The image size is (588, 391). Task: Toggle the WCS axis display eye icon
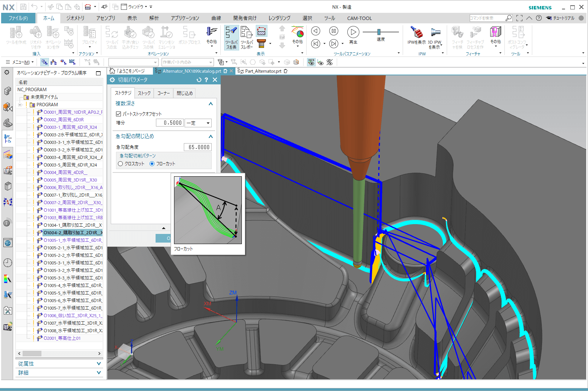[x=321, y=62]
